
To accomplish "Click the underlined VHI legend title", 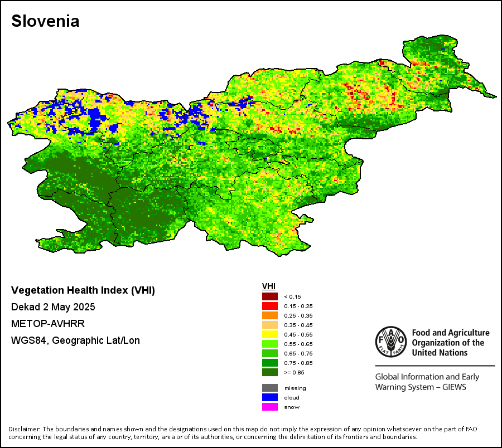I will tap(269, 286).
